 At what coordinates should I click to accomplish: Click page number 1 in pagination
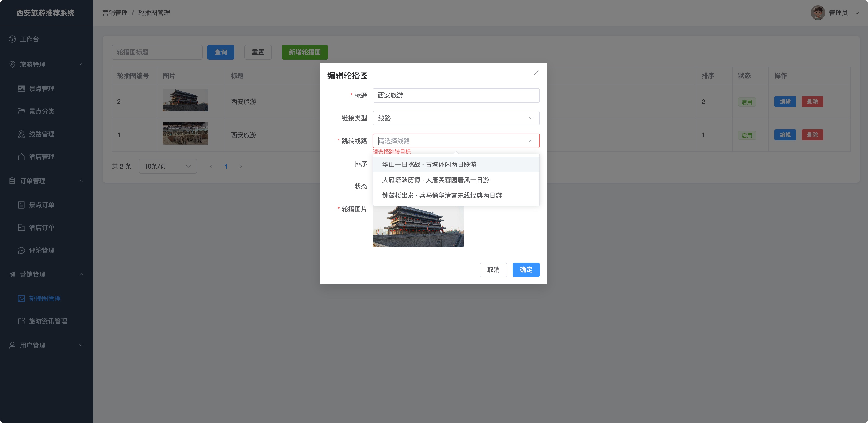[226, 166]
